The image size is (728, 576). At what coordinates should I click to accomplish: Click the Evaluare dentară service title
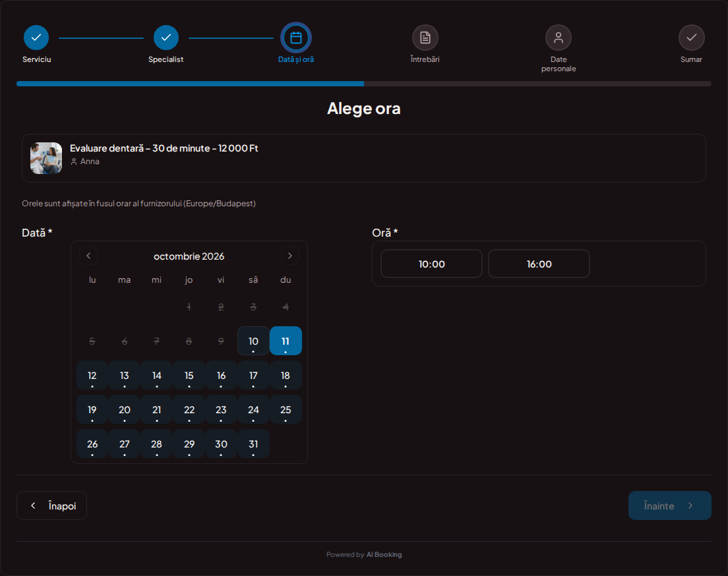[x=164, y=148]
